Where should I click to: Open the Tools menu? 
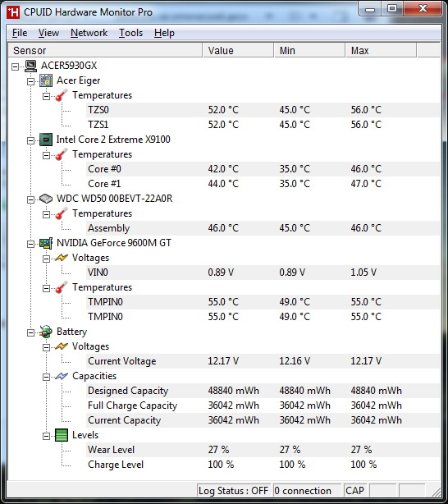(130, 33)
